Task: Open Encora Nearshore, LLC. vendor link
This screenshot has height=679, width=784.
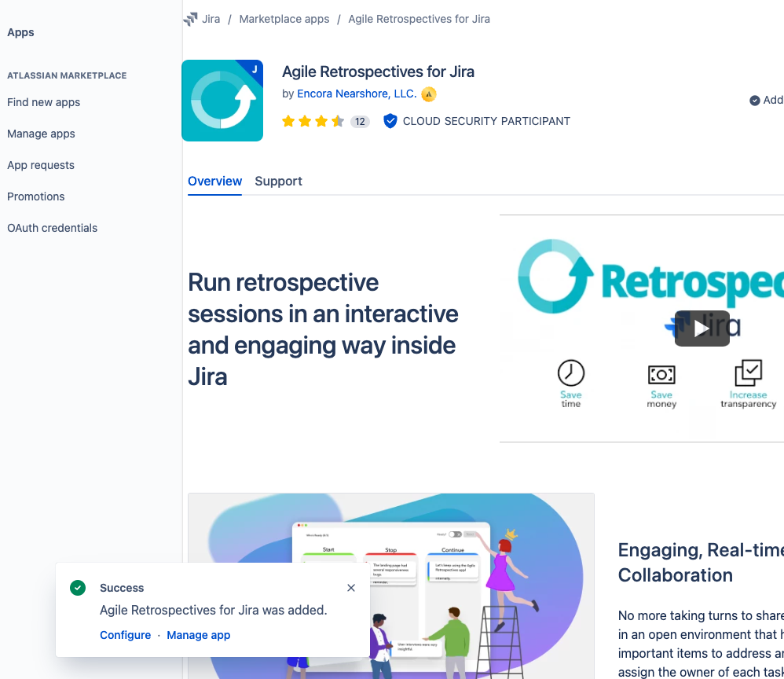Action: point(357,94)
